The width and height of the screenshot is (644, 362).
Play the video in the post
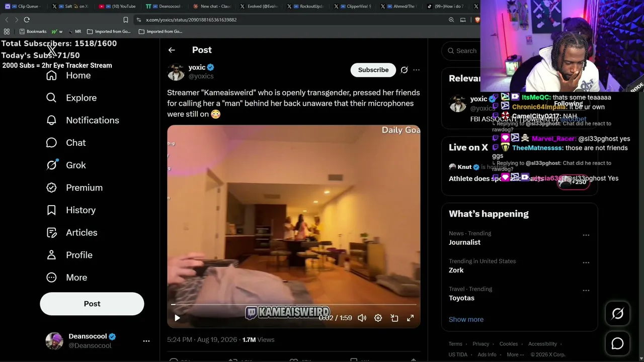click(177, 318)
